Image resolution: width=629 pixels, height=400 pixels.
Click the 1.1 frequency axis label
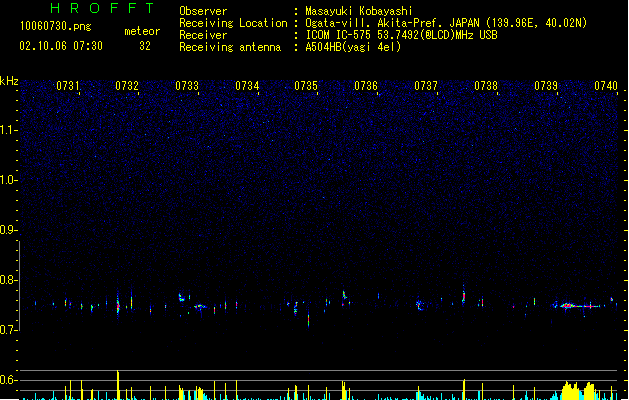(x=8, y=130)
